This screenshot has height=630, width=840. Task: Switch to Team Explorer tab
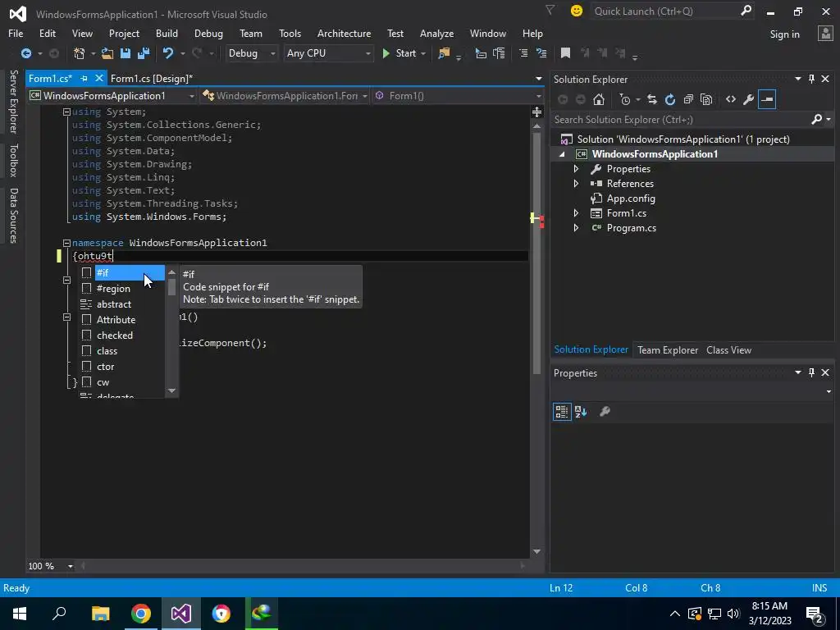pyautogui.click(x=668, y=349)
